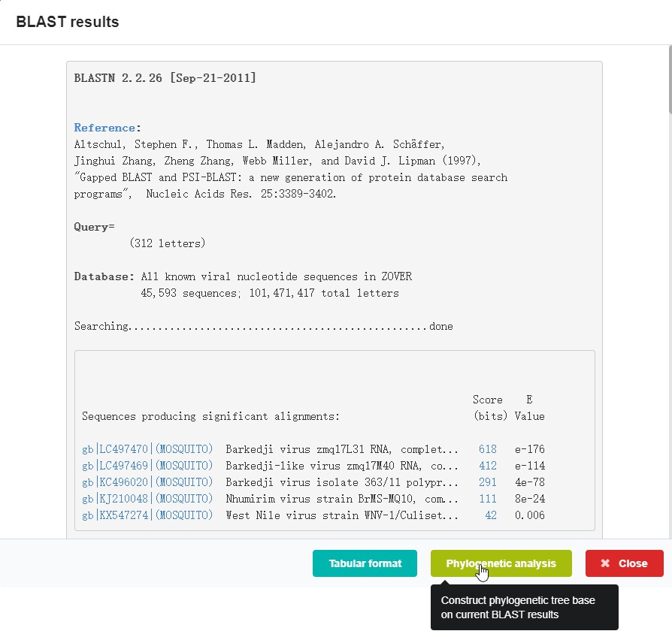Click MOSQUITO host tag beside LC497470
The height and width of the screenshot is (637, 672).
[x=184, y=449]
